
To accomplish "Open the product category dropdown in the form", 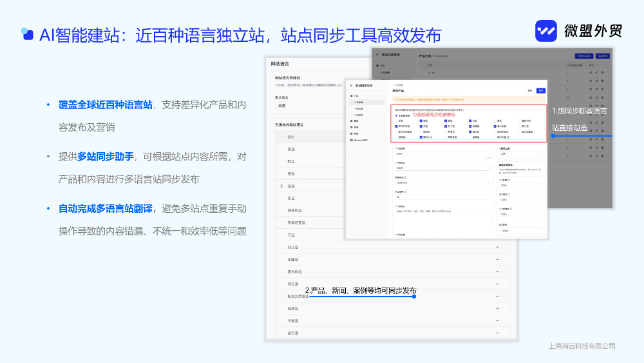I will point(443,168).
